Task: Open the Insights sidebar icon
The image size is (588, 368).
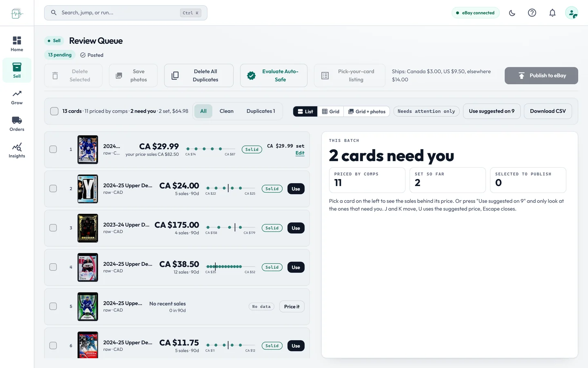Action: pyautogui.click(x=17, y=150)
